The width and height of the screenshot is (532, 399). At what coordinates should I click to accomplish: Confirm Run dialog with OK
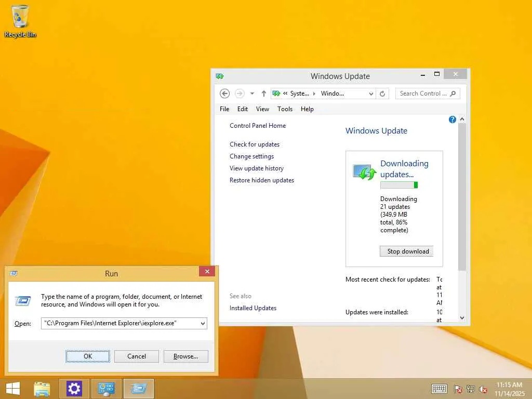pyautogui.click(x=88, y=356)
